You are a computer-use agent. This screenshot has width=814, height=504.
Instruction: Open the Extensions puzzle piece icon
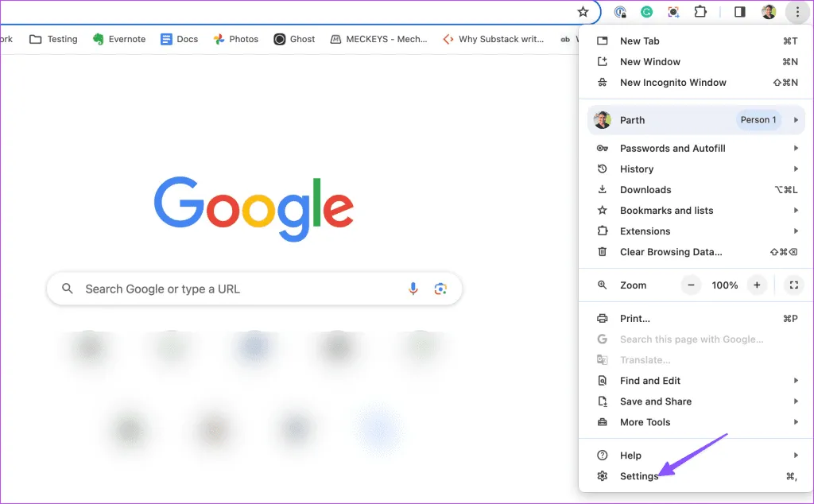[x=700, y=12]
